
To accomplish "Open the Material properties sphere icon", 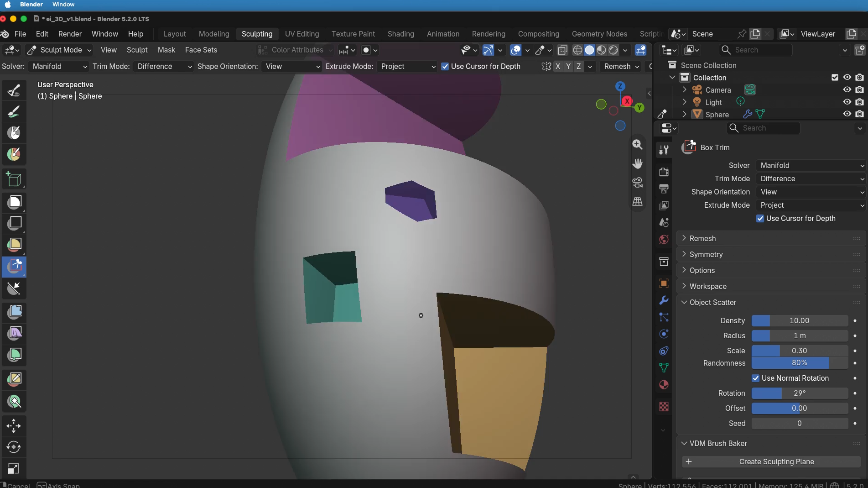I will click(664, 385).
